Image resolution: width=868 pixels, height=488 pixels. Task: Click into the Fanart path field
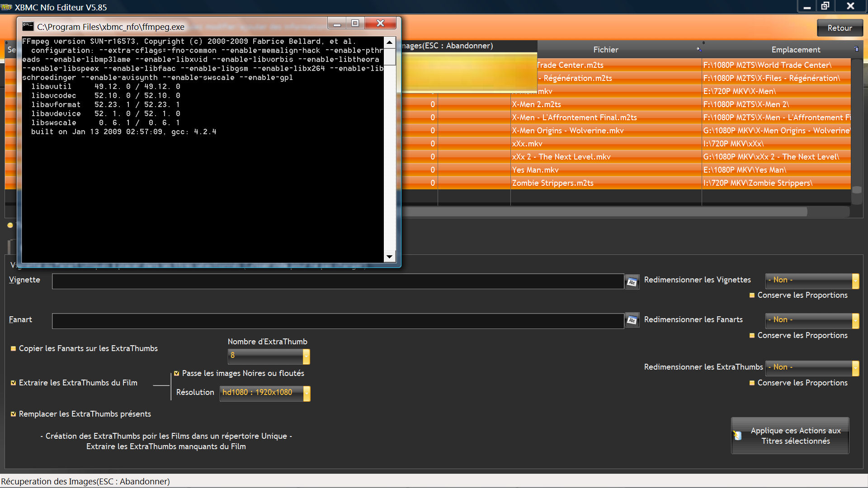click(x=338, y=321)
